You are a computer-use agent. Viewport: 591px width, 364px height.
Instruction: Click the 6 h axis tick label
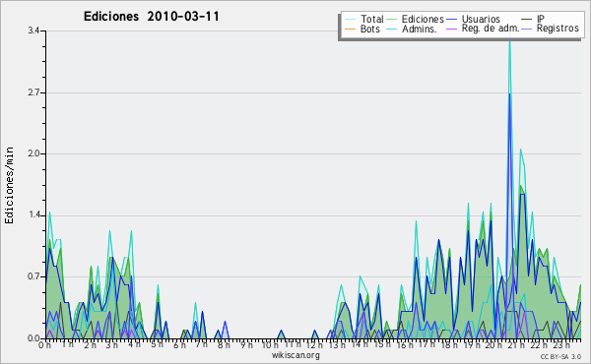point(180,344)
